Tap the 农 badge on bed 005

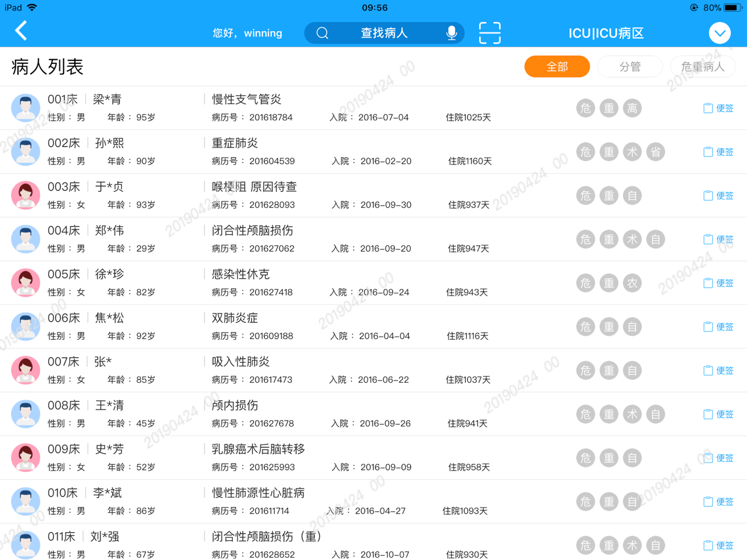click(x=632, y=283)
